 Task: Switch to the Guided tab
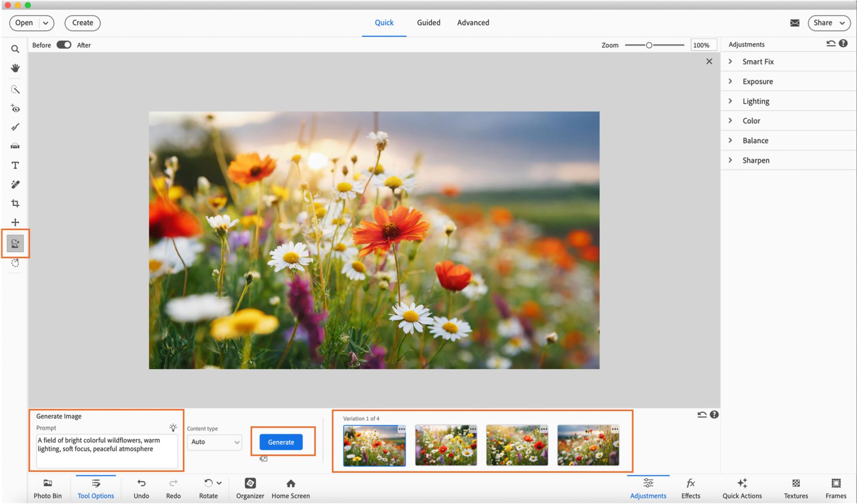[x=428, y=22]
